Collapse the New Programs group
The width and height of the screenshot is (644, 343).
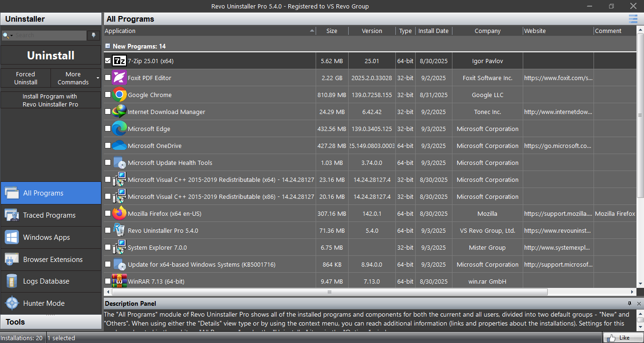(108, 46)
